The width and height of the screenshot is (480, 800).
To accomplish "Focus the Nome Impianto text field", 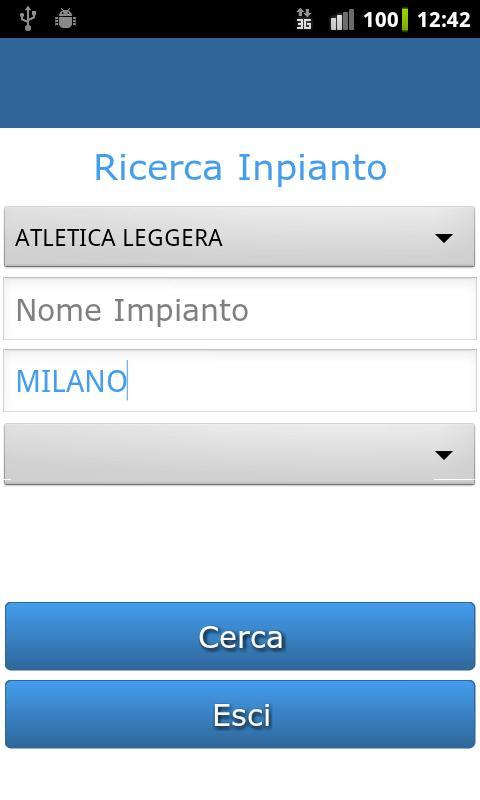I will 240,309.
